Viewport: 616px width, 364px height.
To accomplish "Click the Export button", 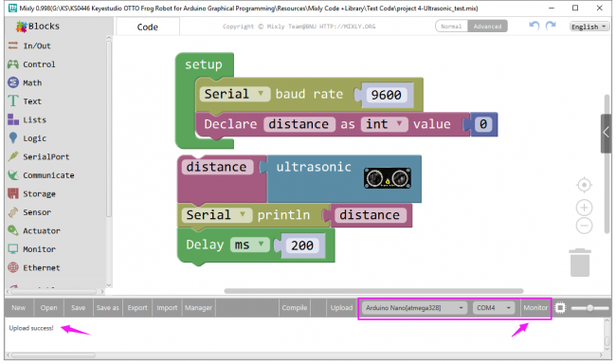I will [x=137, y=308].
